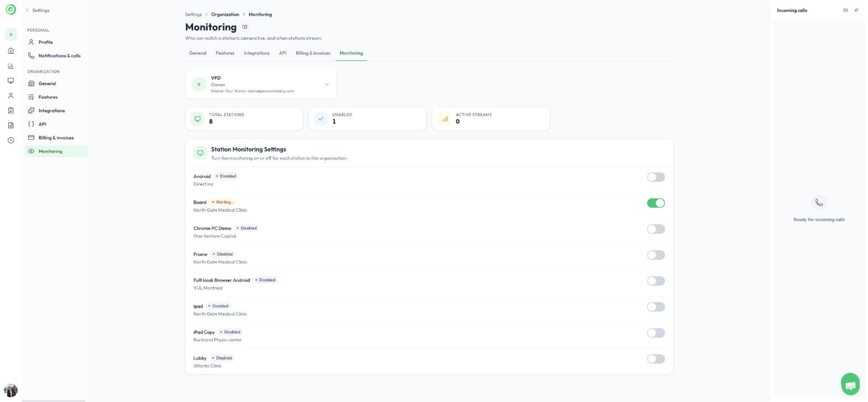Click the documentation book icon beside Monitoring title
This screenshot has height=402, width=868.
[245, 27]
